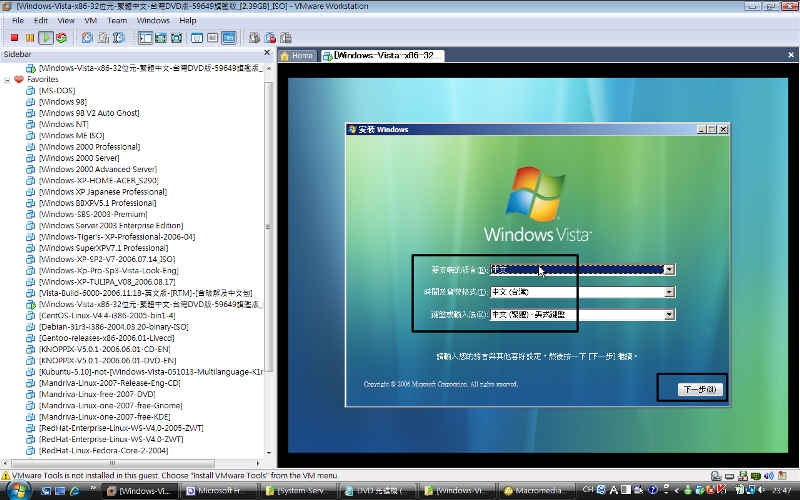
Task: Select [CentOS-Linux-V4.4-i386-2005-bin1-4] entry
Action: tap(107, 315)
